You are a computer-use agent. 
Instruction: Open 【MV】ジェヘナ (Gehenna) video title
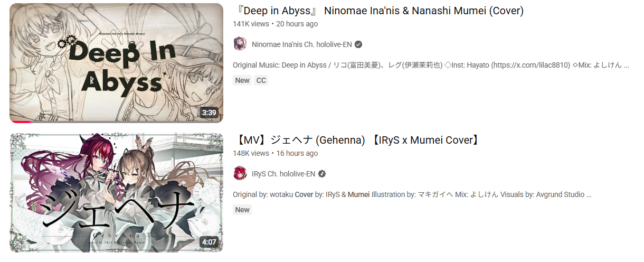(x=357, y=140)
